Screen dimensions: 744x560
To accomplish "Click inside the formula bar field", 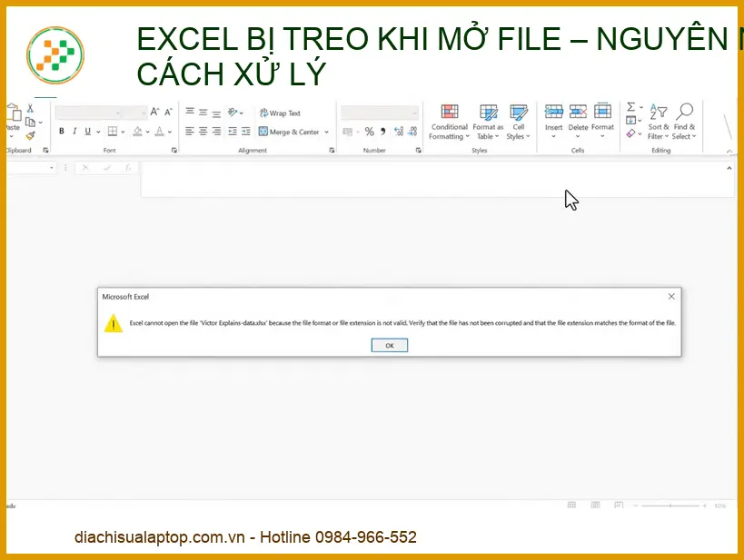I will 436,179.
